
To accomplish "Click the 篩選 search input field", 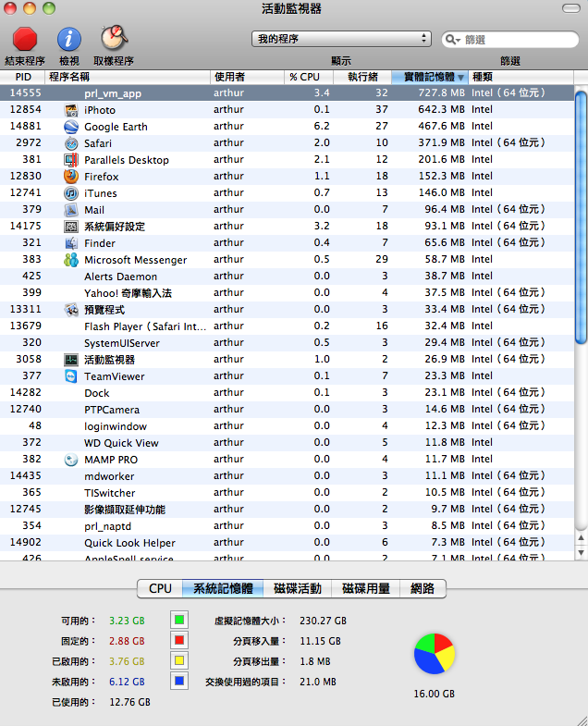I will point(509,40).
